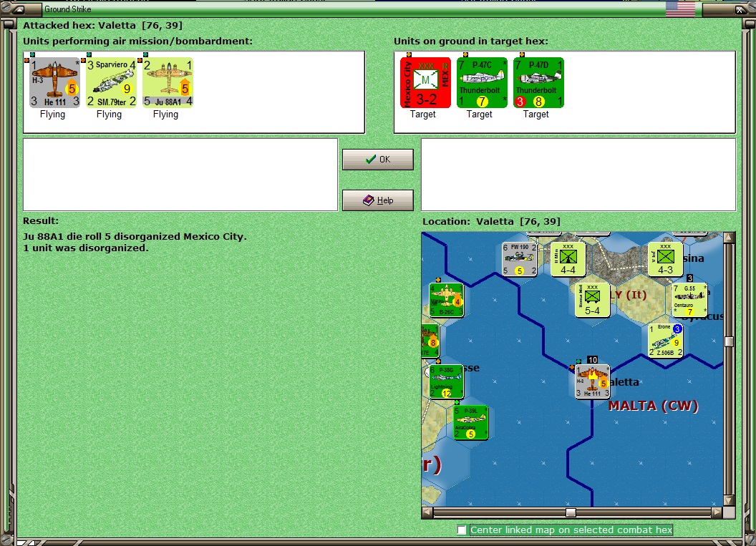Select the Ju 88A1 flying unit counter

tap(168, 82)
